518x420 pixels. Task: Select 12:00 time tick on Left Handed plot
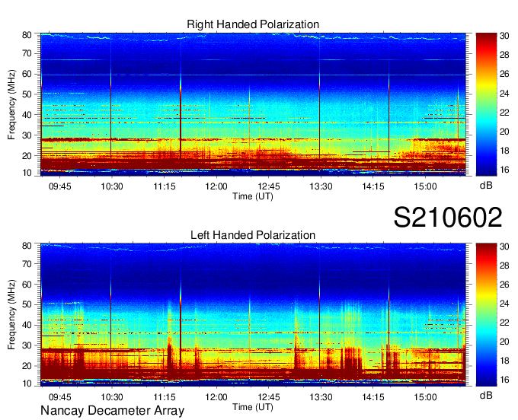(216, 397)
